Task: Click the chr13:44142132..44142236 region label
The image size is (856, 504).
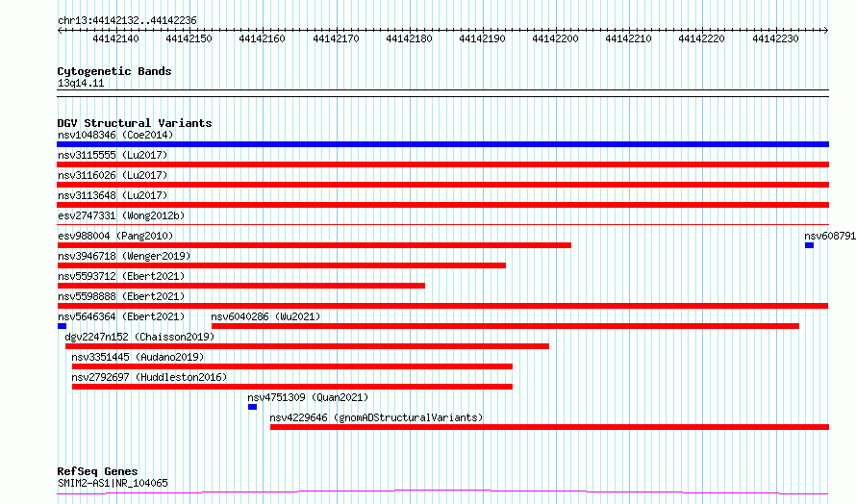Action: point(127,21)
